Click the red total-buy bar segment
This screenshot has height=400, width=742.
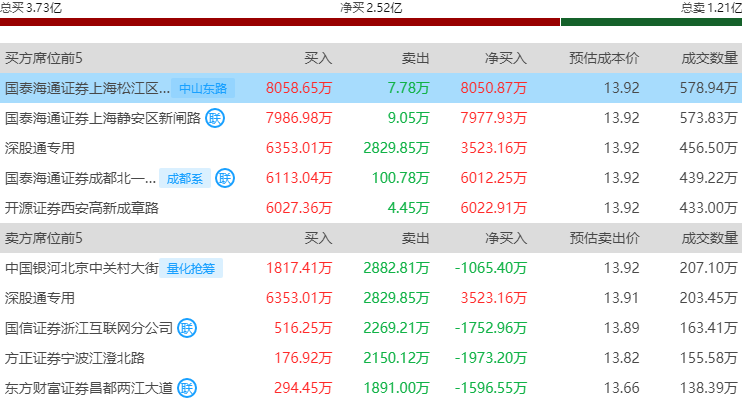coord(280,22)
